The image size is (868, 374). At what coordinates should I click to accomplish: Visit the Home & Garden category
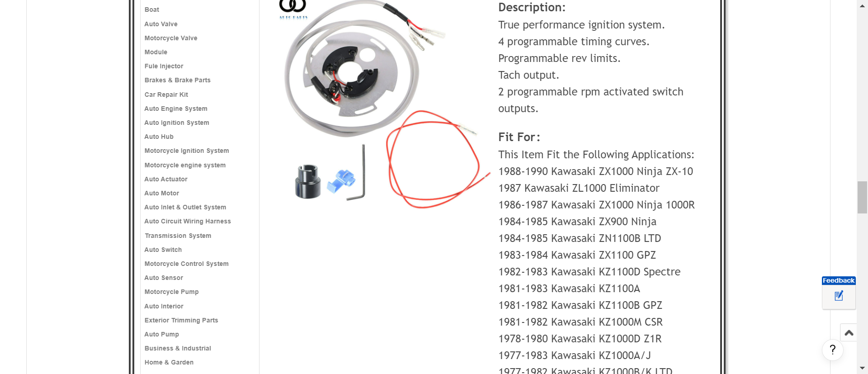pos(169,362)
